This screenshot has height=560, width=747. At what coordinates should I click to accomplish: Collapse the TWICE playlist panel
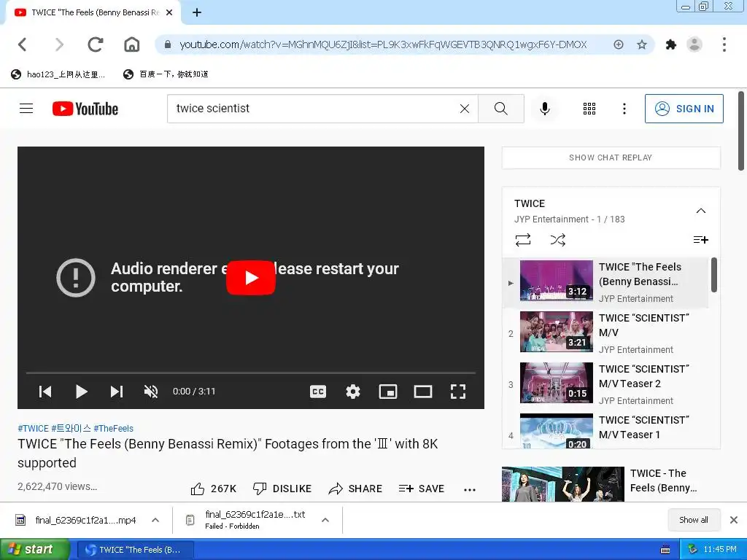(x=701, y=211)
